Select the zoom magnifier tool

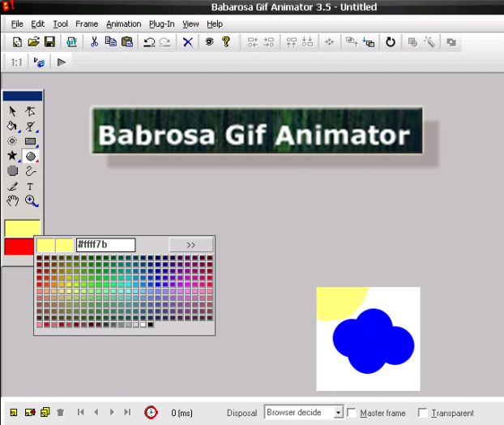(x=31, y=201)
